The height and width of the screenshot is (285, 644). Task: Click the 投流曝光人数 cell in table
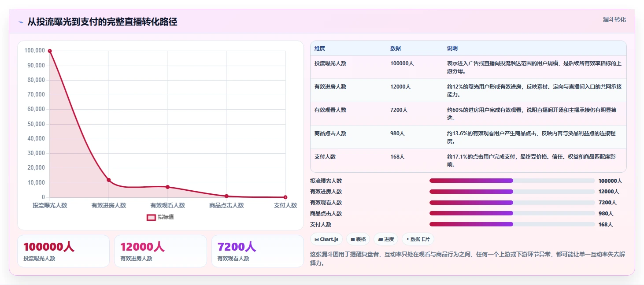pos(330,63)
